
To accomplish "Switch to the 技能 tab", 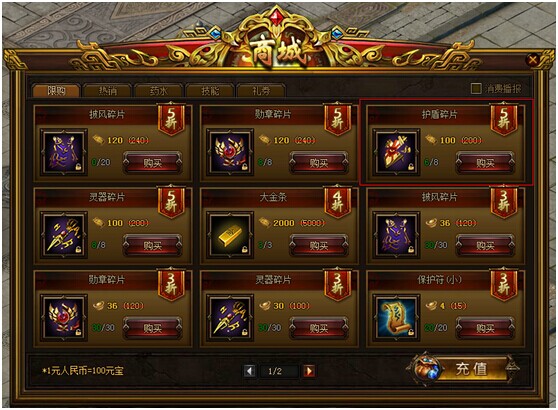I will coord(210,90).
